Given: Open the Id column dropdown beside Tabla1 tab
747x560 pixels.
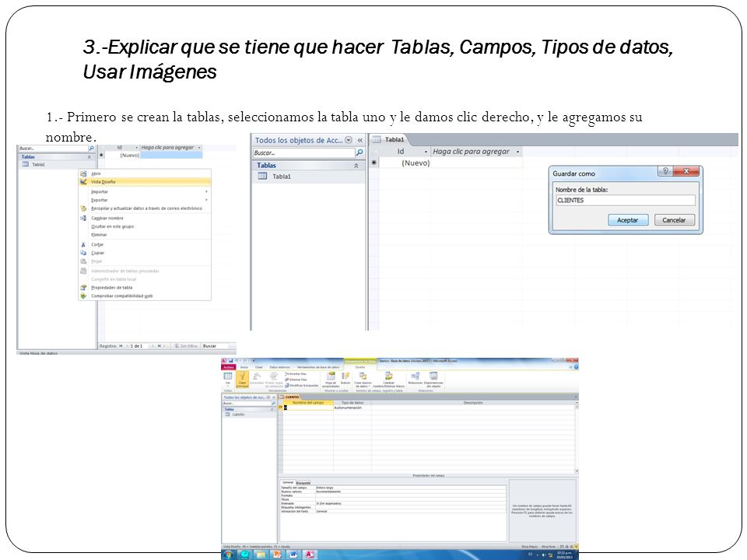Looking at the screenshot, I should (x=426, y=152).
